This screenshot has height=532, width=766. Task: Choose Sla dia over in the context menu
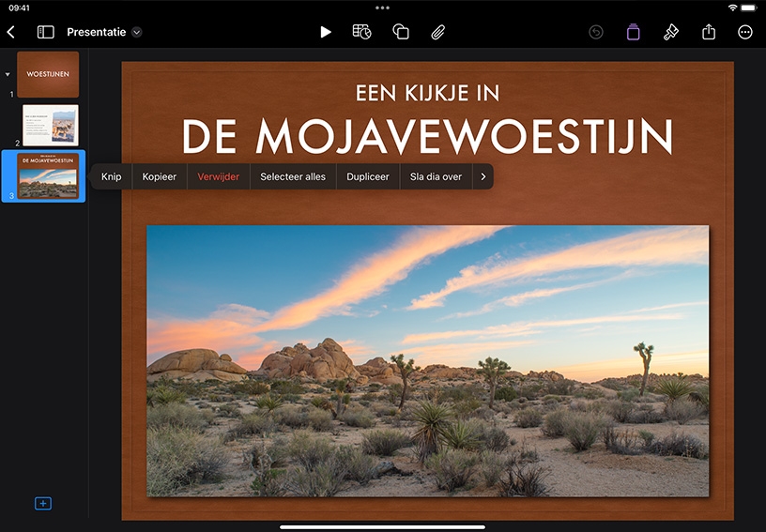click(436, 176)
